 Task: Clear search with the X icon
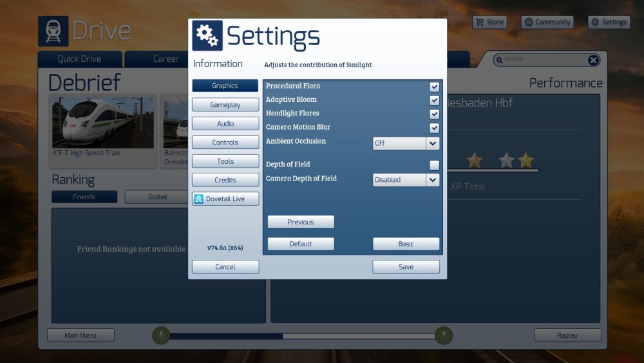click(x=593, y=60)
